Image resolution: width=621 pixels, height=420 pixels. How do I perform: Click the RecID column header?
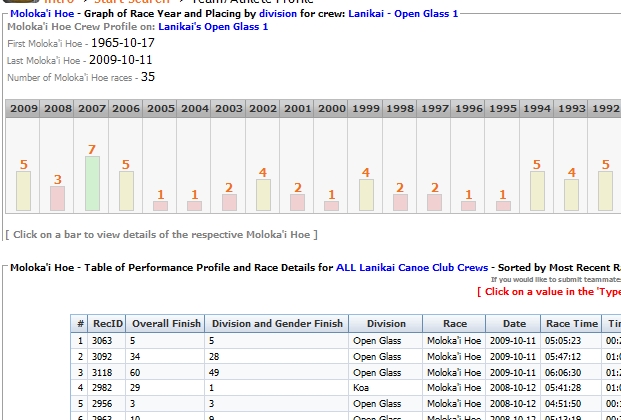[107, 324]
